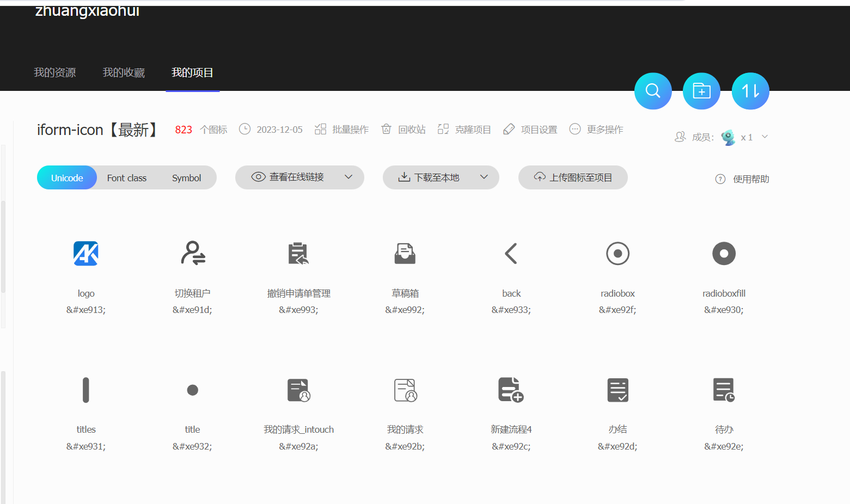Switch to Font class mode
850x504 pixels.
tap(127, 178)
